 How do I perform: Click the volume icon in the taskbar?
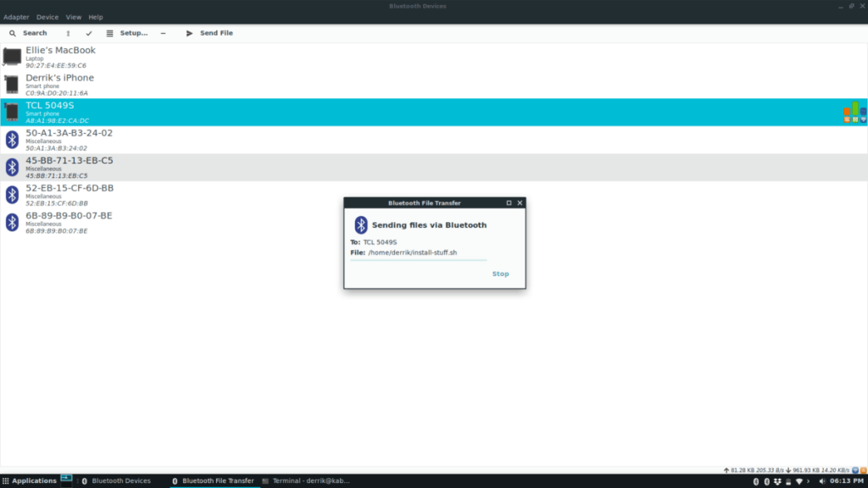(823, 480)
